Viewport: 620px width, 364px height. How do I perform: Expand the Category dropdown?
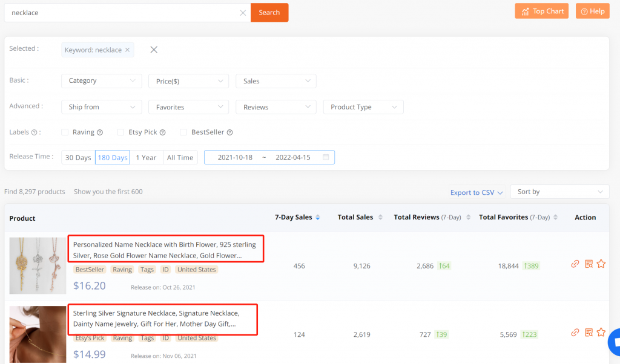point(101,81)
